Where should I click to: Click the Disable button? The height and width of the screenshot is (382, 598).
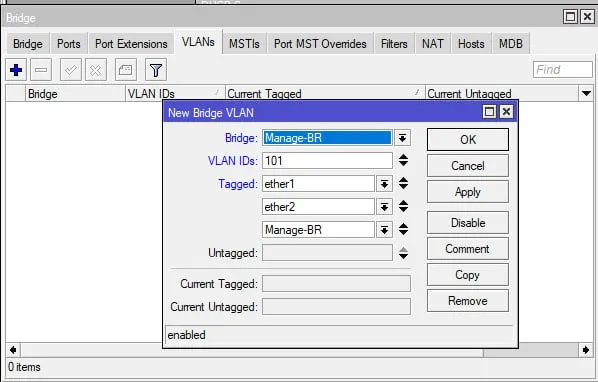click(468, 223)
